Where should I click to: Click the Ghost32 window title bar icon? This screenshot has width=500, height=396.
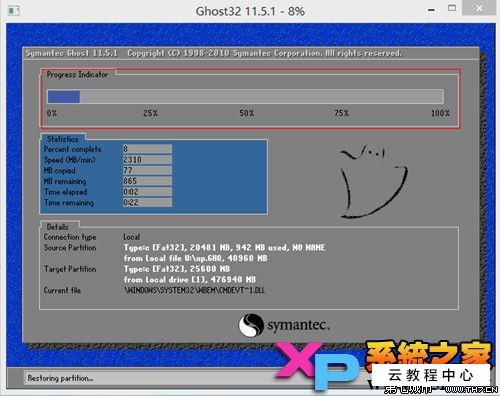pos(14,11)
